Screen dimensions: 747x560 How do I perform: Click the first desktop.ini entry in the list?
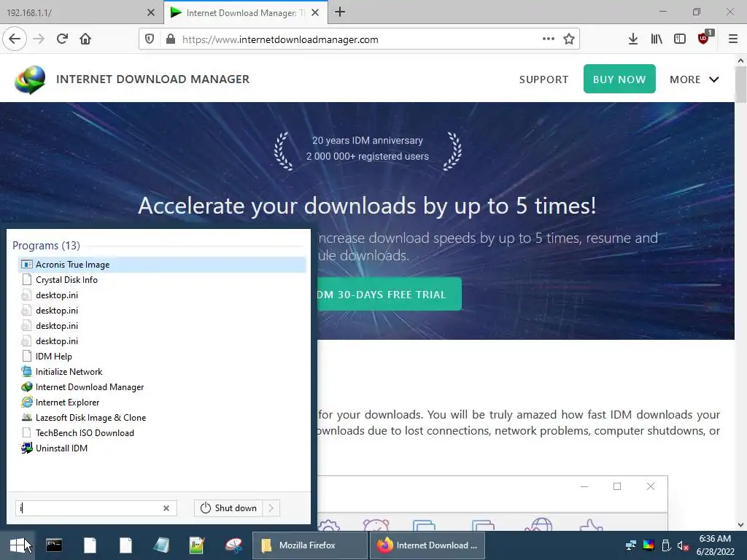pos(162,295)
